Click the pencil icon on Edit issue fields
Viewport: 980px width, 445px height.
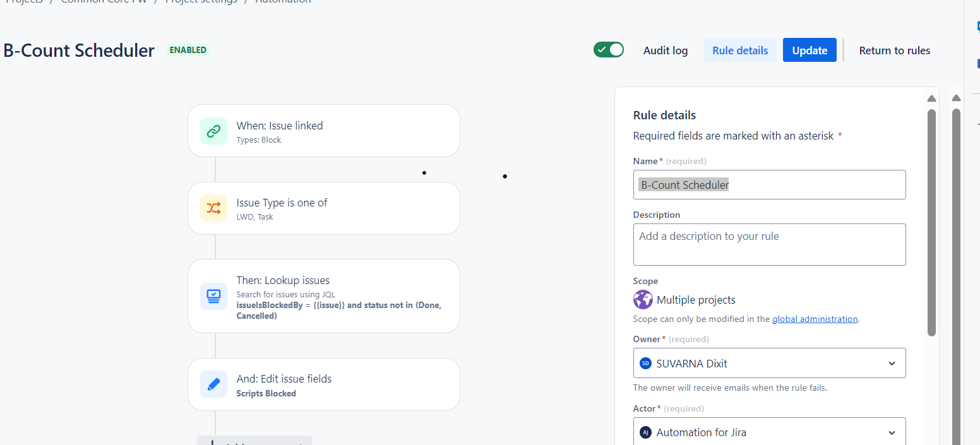[213, 384]
